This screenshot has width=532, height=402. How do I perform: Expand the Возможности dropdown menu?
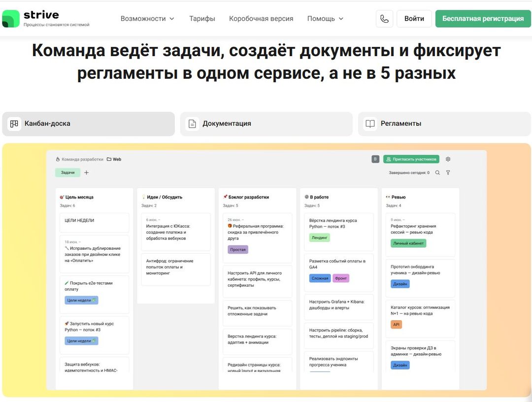[147, 19]
